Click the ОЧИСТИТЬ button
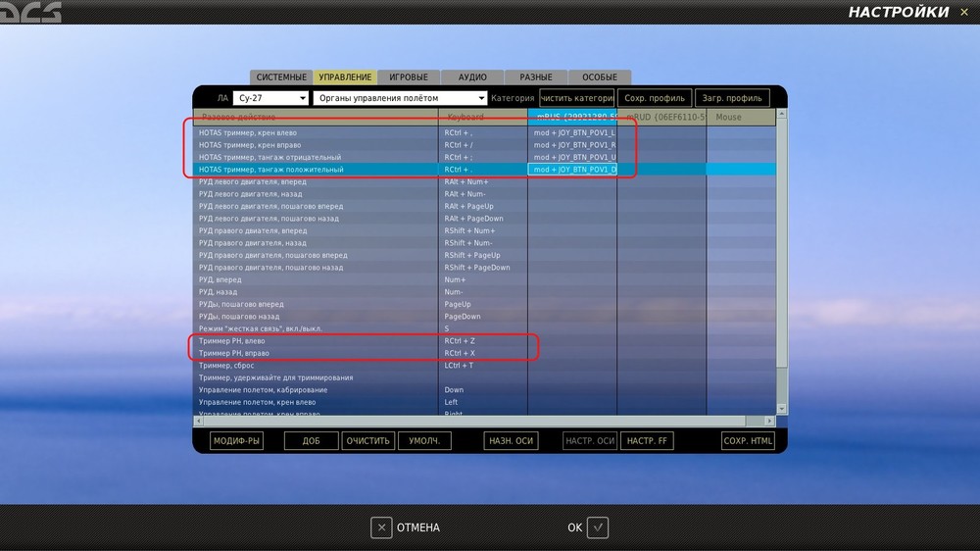The width and height of the screenshot is (980, 551). pos(368,441)
